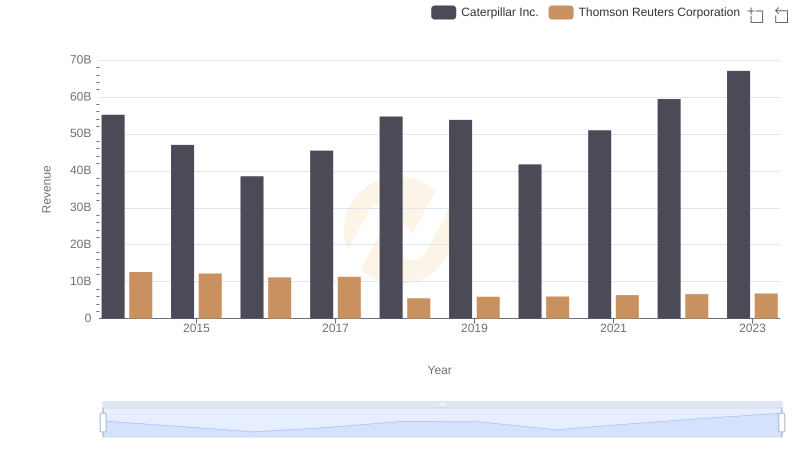The height and width of the screenshot is (461, 800).
Task: Click the 20B y-axis label
Action: [81, 244]
